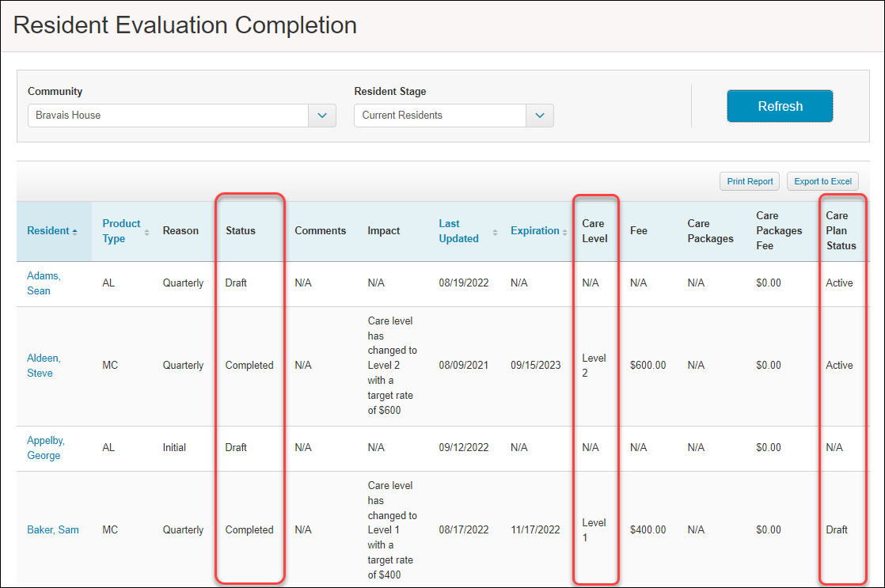Click the Care Level column header
Image resolution: width=885 pixels, height=588 pixels.
[594, 231]
